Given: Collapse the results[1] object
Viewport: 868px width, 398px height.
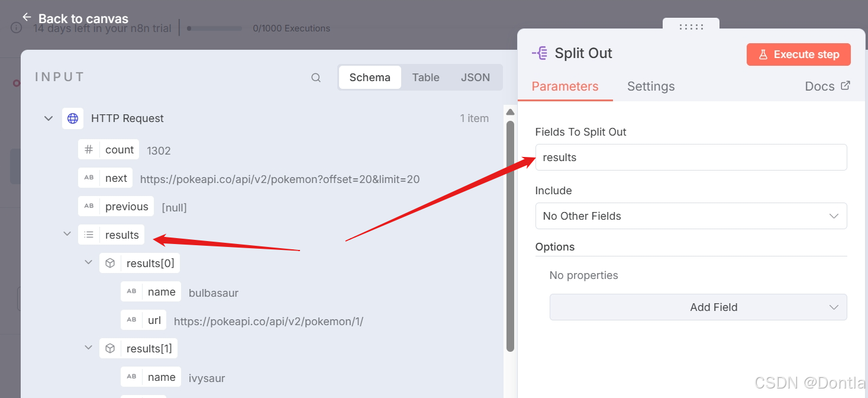Looking at the screenshot, I should (88, 347).
